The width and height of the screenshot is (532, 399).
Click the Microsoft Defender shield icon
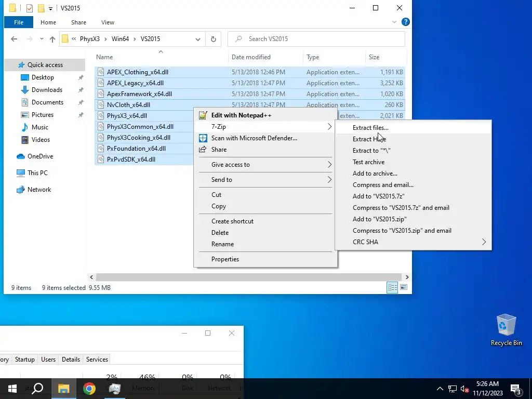coord(203,138)
